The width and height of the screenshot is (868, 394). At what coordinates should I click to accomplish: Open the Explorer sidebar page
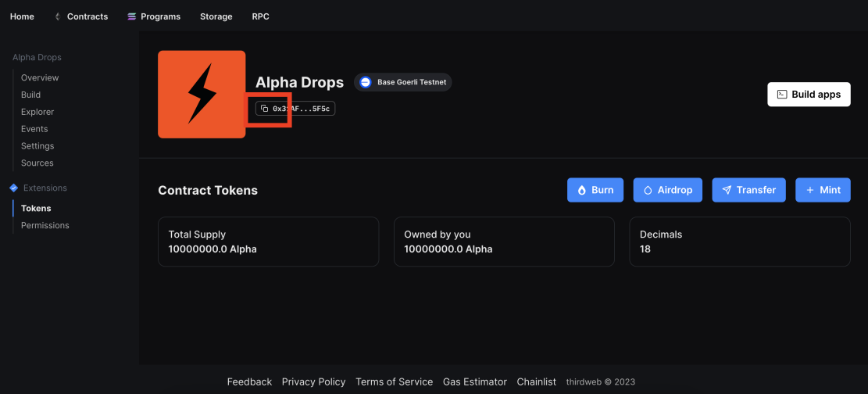38,112
